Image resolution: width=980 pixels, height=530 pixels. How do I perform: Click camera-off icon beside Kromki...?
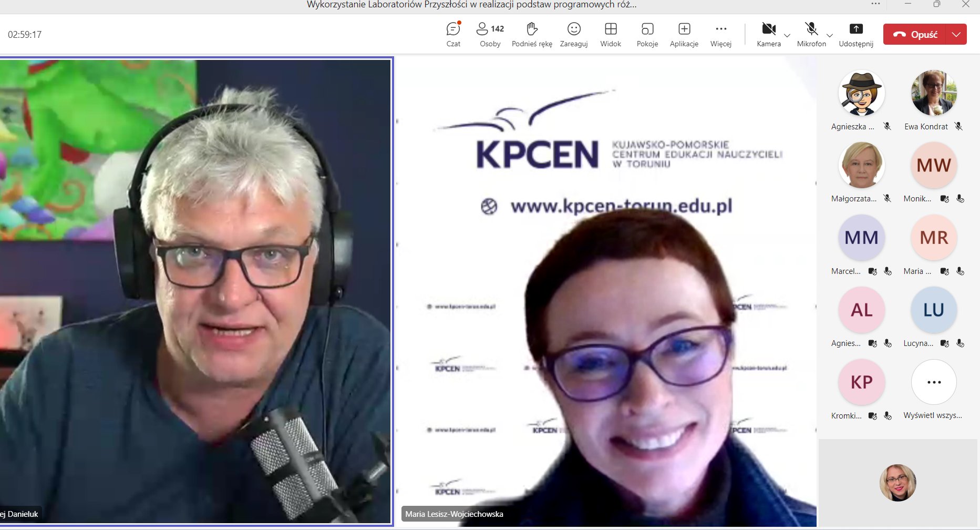click(x=872, y=416)
